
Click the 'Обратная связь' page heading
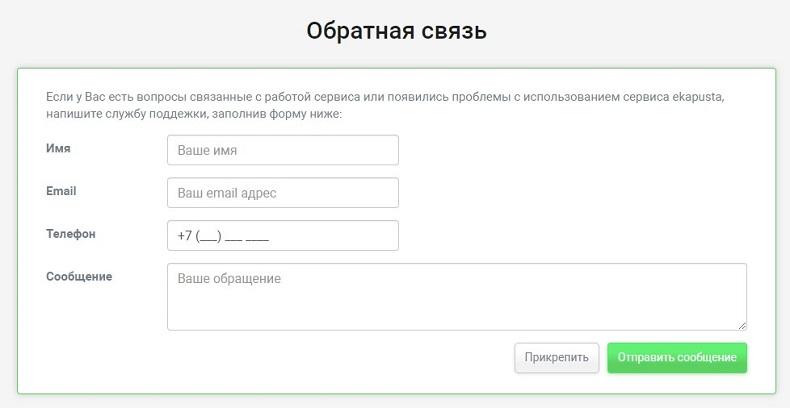(x=396, y=31)
